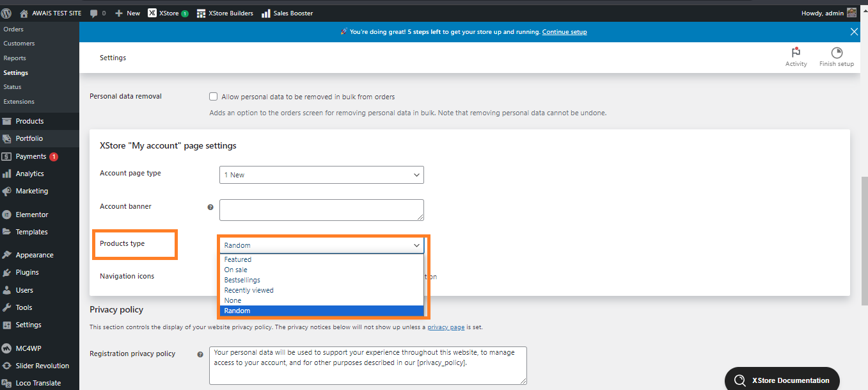Viewport: 868px width, 390px height.
Task: Show help tip for Registration privacy policy
Action: tap(200, 354)
